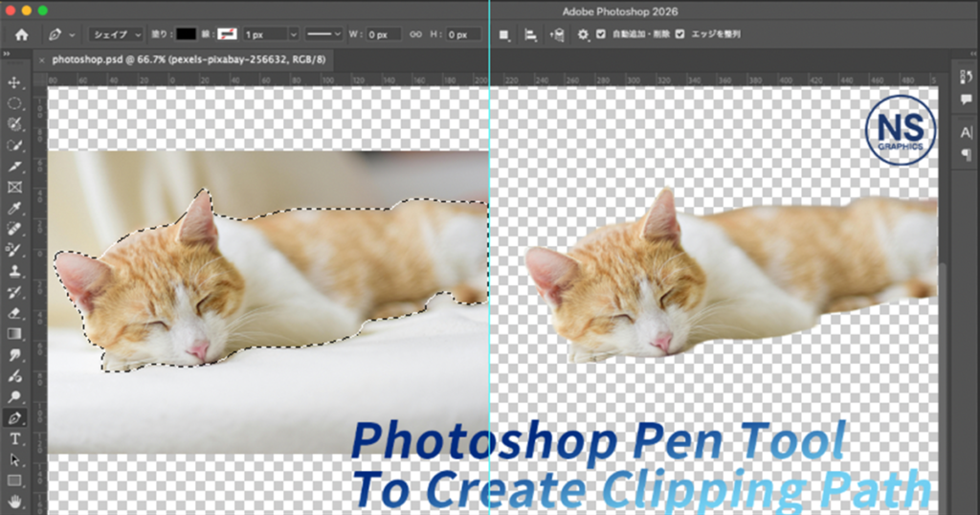The height and width of the screenshot is (515, 980).
Task: Click the Home button
Action: click(x=21, y=34)
